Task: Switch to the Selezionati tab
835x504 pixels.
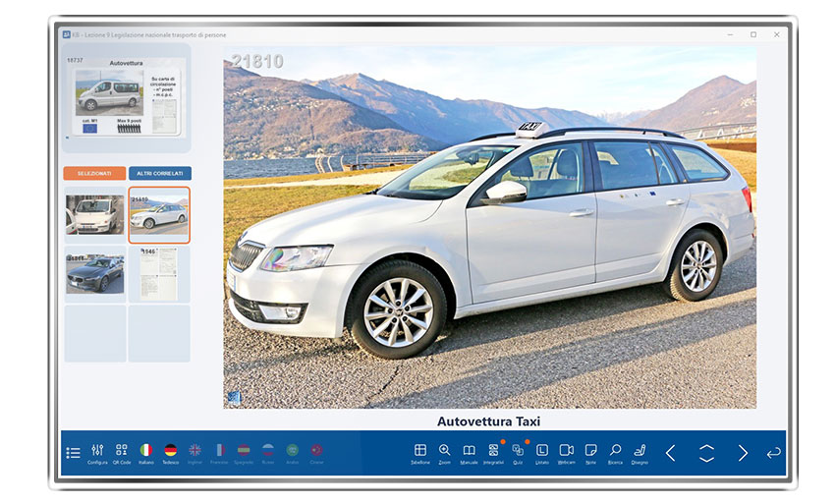Action: [94, 173]
